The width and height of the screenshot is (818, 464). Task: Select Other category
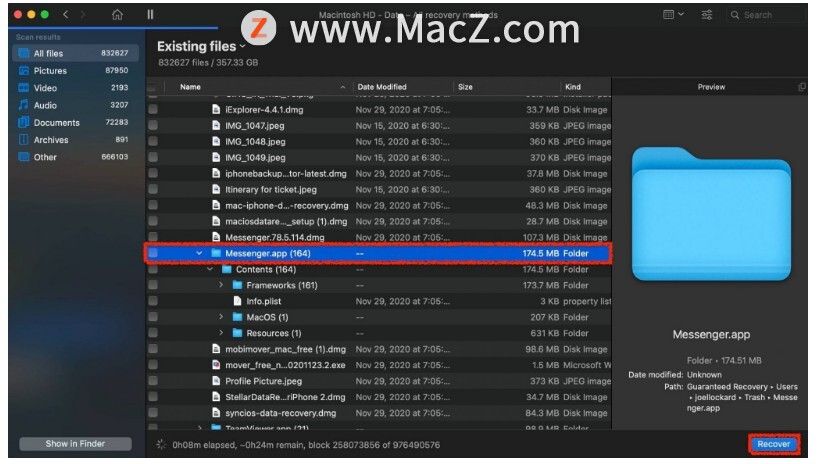(x=76, y=157)
